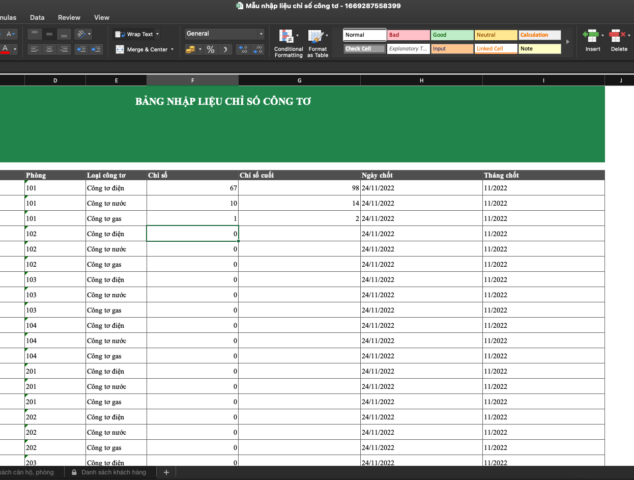
Task: Click the increase indent icon
Action: click(98, 49)
